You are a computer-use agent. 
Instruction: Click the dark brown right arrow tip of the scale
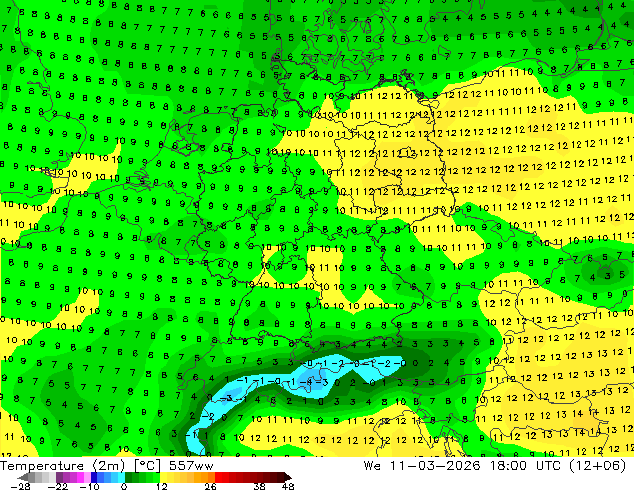click(288, 477)
